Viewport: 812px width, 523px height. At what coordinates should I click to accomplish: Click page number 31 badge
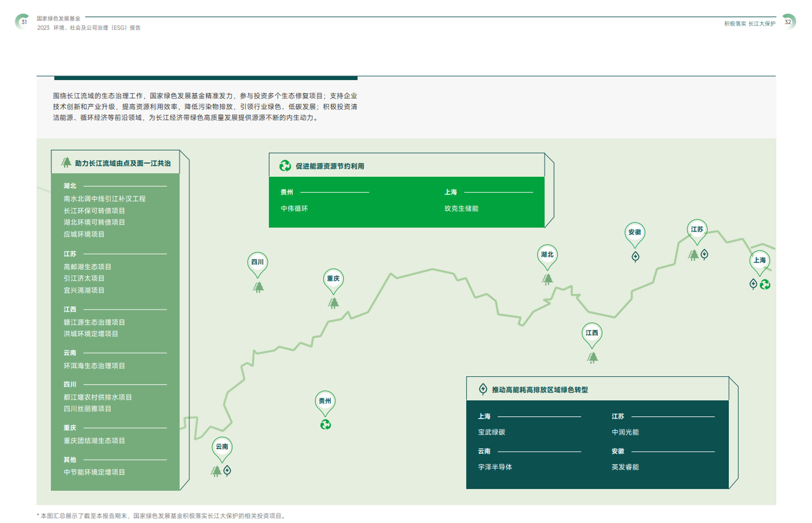pos(23,22)
